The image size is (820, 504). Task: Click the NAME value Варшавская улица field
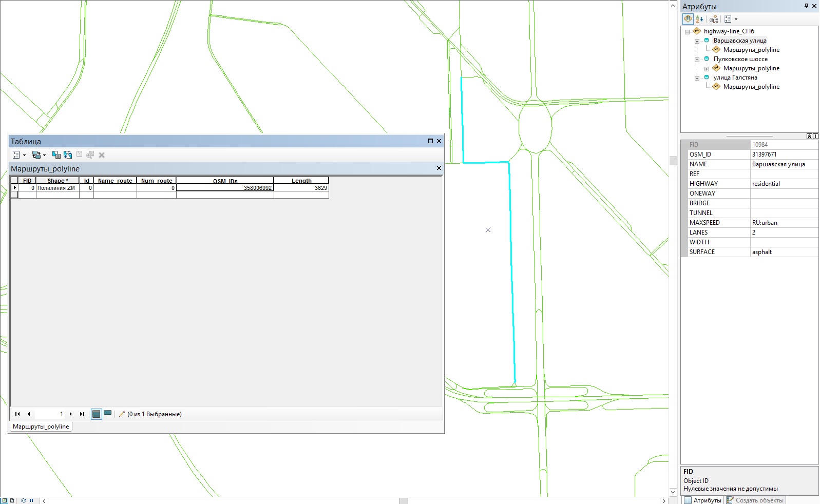pos(784,164)
